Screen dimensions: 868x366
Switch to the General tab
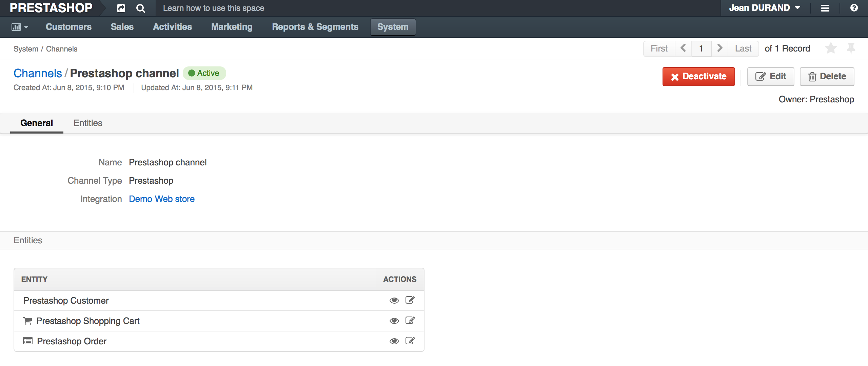[37, 123]
